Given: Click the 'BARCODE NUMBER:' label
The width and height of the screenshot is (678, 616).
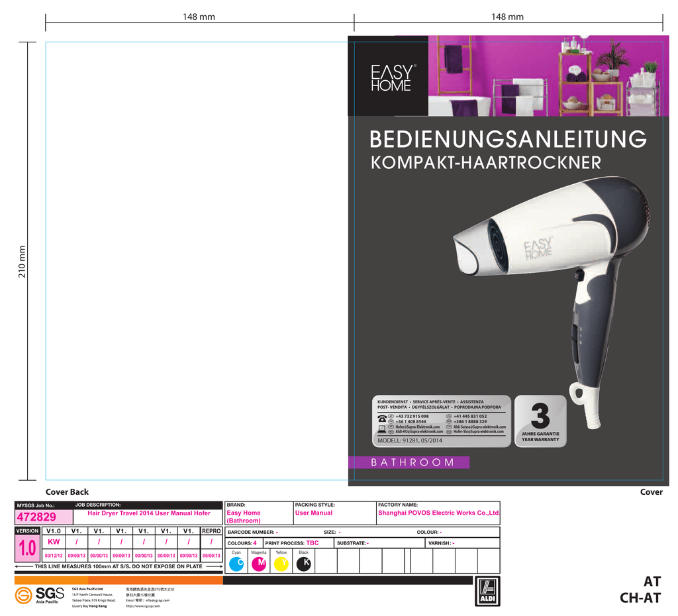Looking at the screenshot, I should (x=251, y=532).
